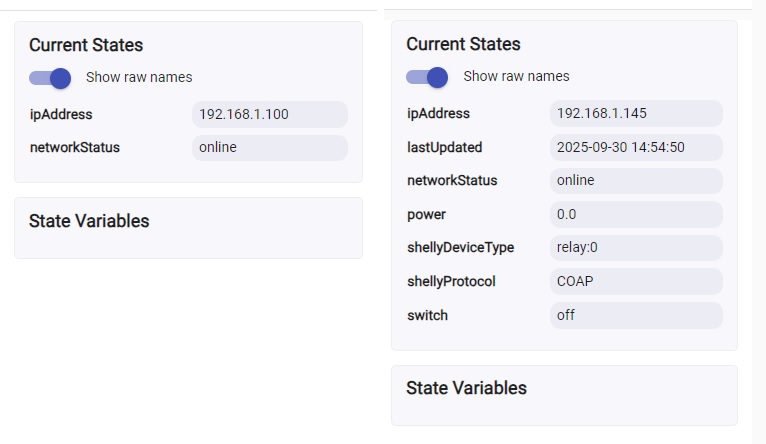Expand State Variables under the 192.168.1.145 device
766x444 pixels.
click(466, 388)
